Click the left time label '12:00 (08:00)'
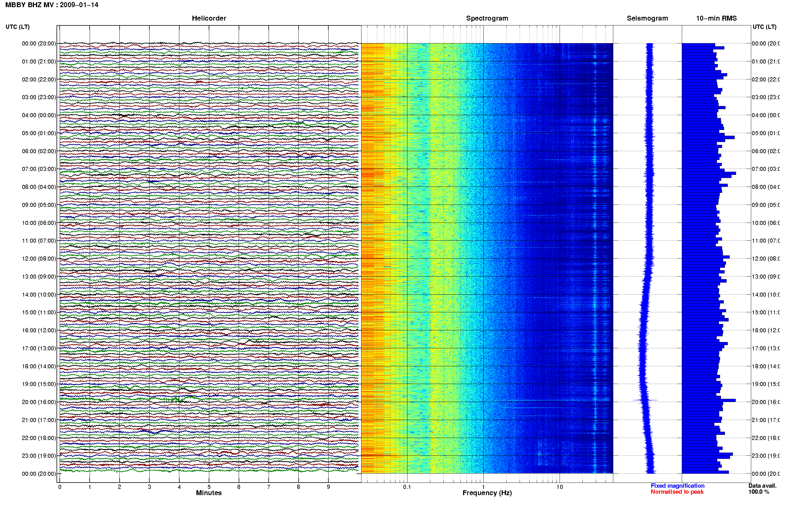This screenshot has height=508, width=812. click(x=39, y=259)
